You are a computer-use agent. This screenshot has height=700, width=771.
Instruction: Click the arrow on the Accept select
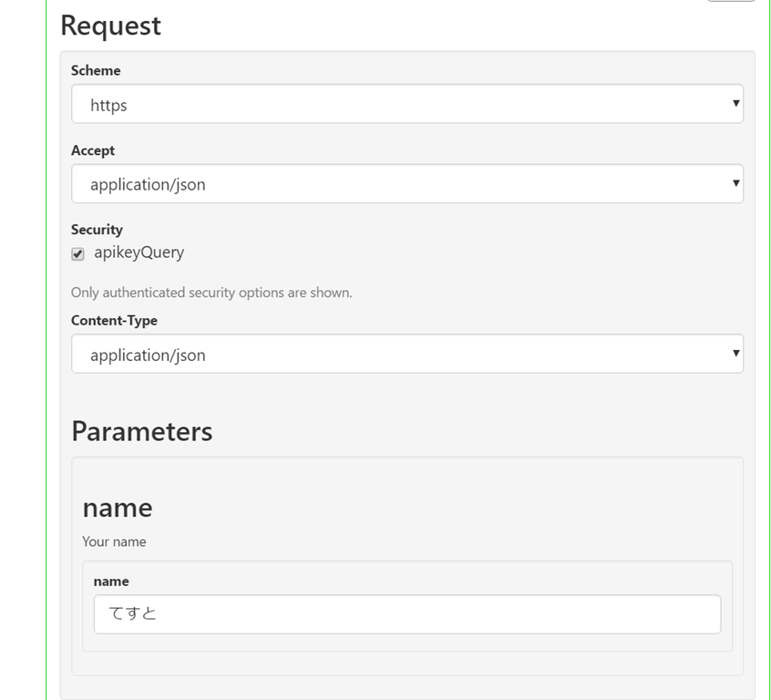tap(735, 183)
